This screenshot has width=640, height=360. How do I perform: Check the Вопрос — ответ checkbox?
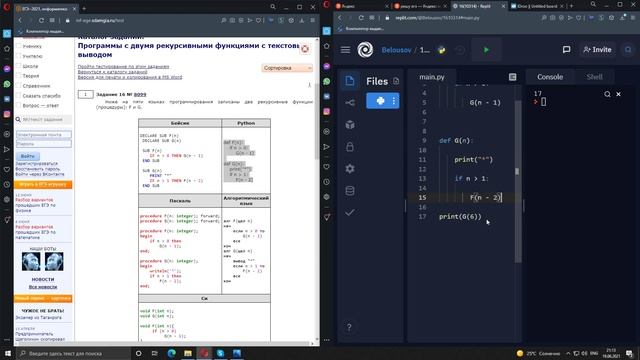(x=18, y=105)
